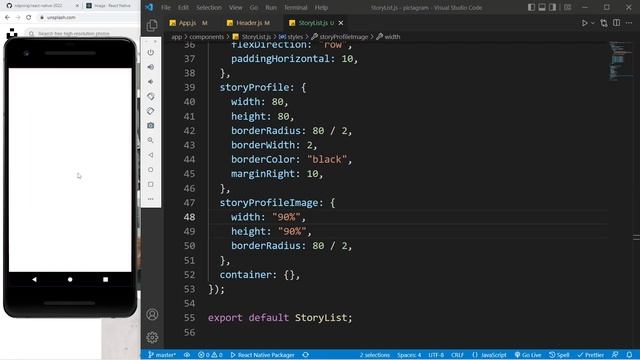
Task: Switch to the App.js tab
Action: pyautogui.click(x=189, y=23)
